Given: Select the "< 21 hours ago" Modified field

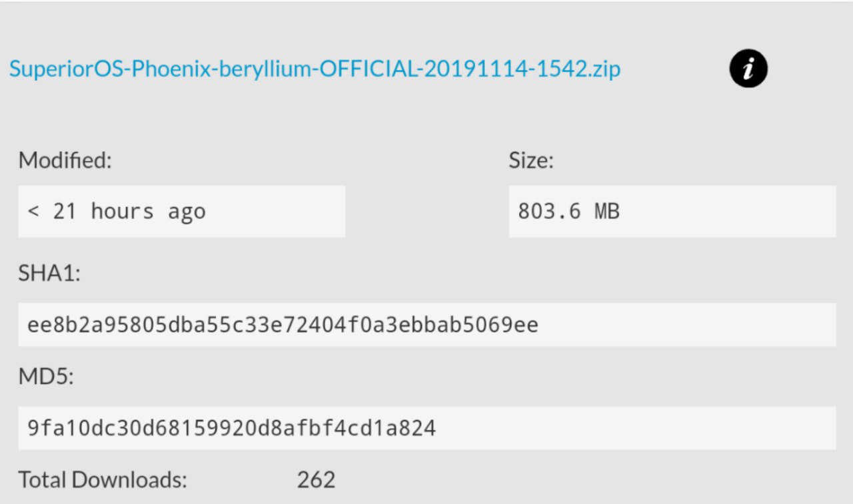Looking at the screenshot, I should click(181, 212).
